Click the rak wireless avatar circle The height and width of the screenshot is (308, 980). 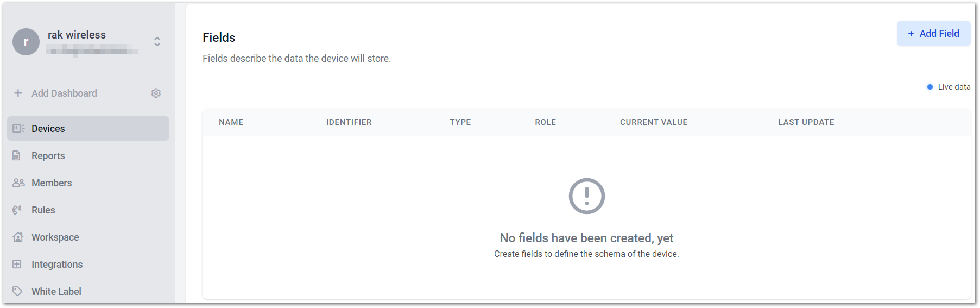pos(26,42)
